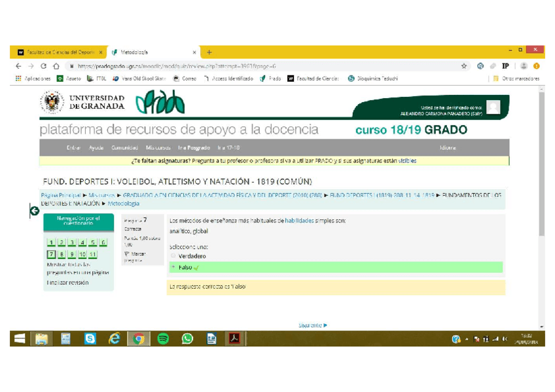Open Spotify from the taskbar

[x=163, y=338]
